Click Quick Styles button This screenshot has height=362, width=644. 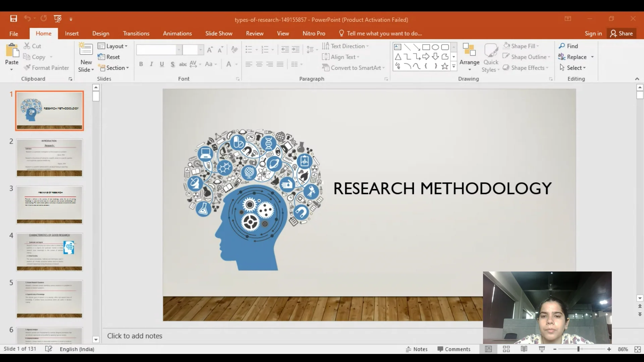(x=491, y=58)
